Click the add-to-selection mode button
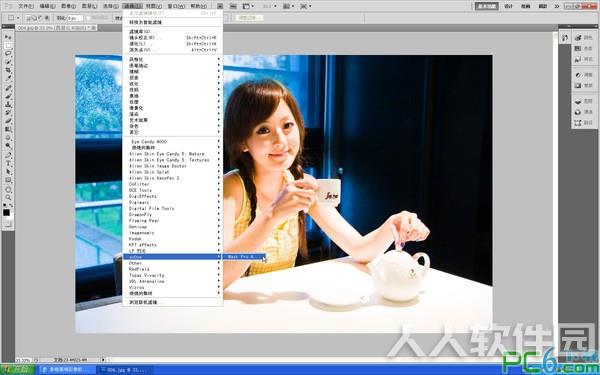The image size is (600, 375). click(34, 18)
